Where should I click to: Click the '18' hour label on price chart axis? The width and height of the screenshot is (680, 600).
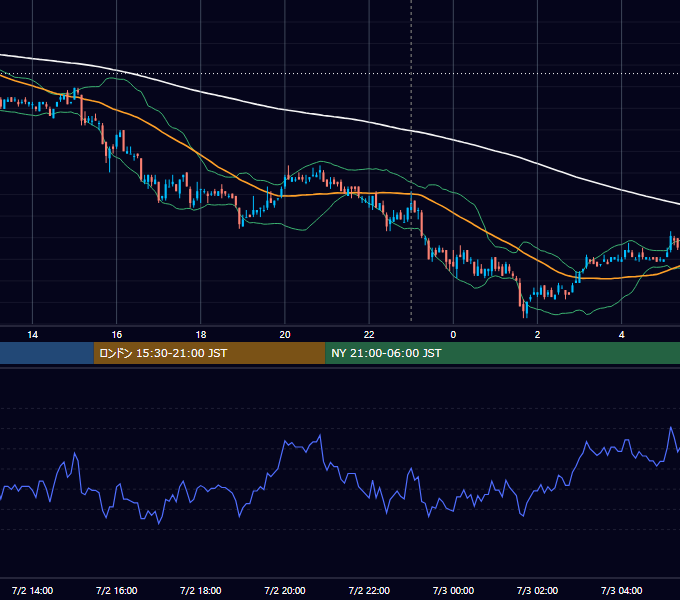[201, 335]
